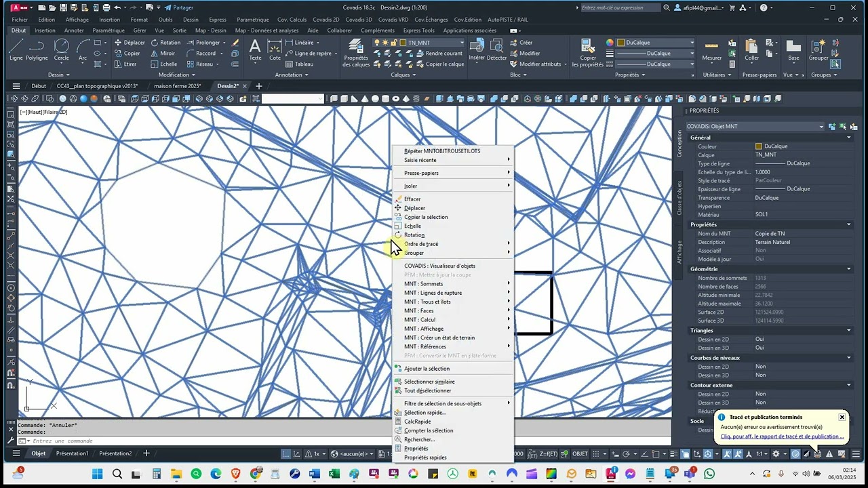Open the Linéaire dimension dropdown
This screenshot has height=488, width=868.
(x=318, y=43)
